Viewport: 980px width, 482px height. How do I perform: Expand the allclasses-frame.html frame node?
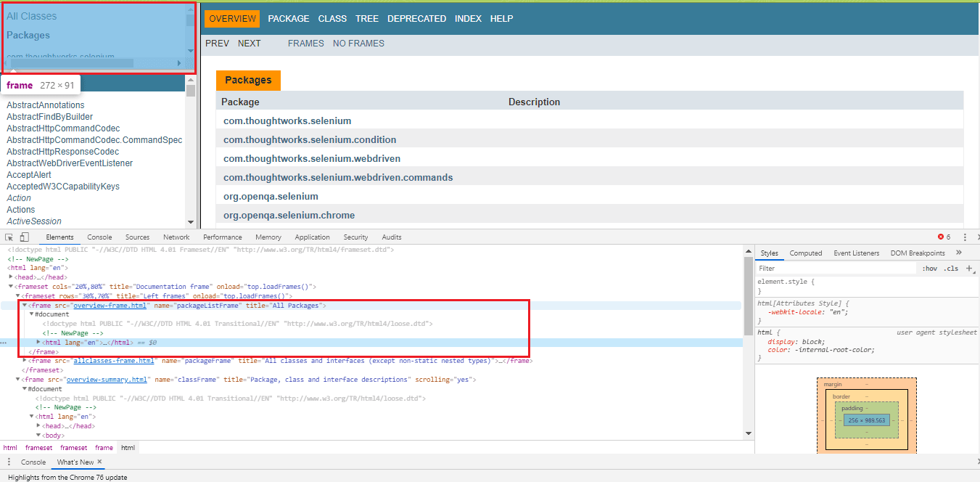pos(25,361)
